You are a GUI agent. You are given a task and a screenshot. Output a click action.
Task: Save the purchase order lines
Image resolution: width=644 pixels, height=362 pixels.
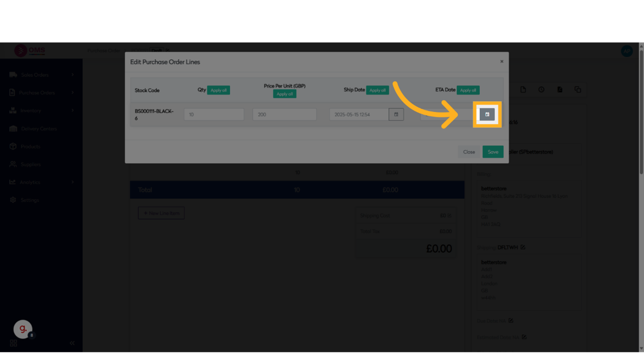tap(493, 152)
